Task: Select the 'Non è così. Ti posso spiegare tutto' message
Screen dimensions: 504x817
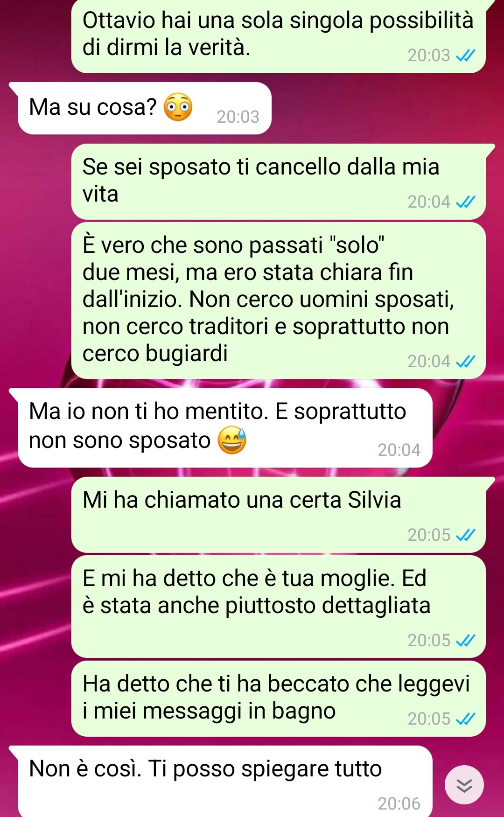Action: click(x=225, y=782)
